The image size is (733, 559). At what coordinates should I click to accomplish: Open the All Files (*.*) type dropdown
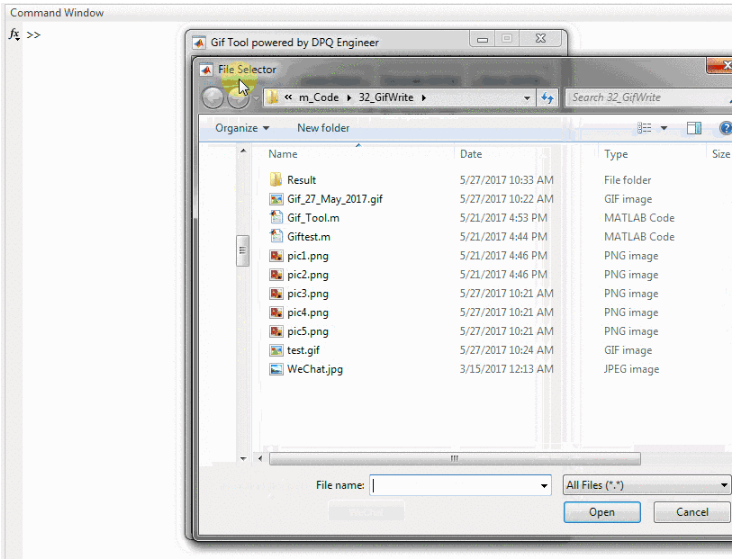(647, 485)
